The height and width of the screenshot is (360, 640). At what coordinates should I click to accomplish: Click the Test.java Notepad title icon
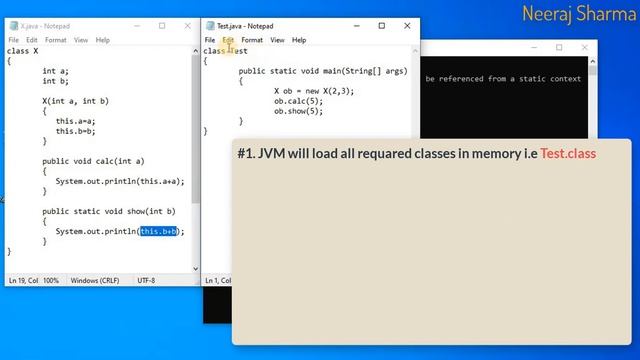(x=210, y=26)
